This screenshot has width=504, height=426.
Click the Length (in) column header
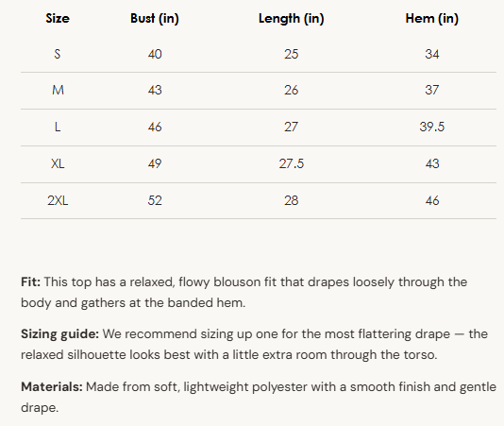292,18
